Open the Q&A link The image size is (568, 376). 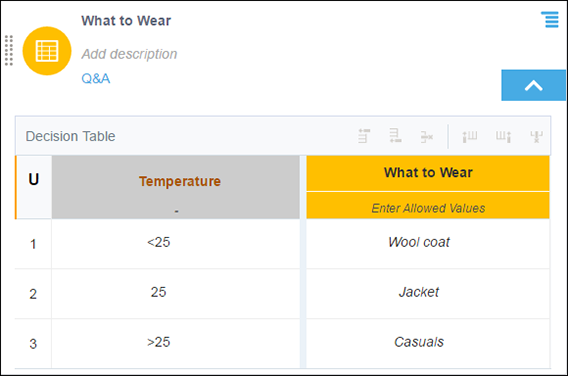[x=96, y=79]
